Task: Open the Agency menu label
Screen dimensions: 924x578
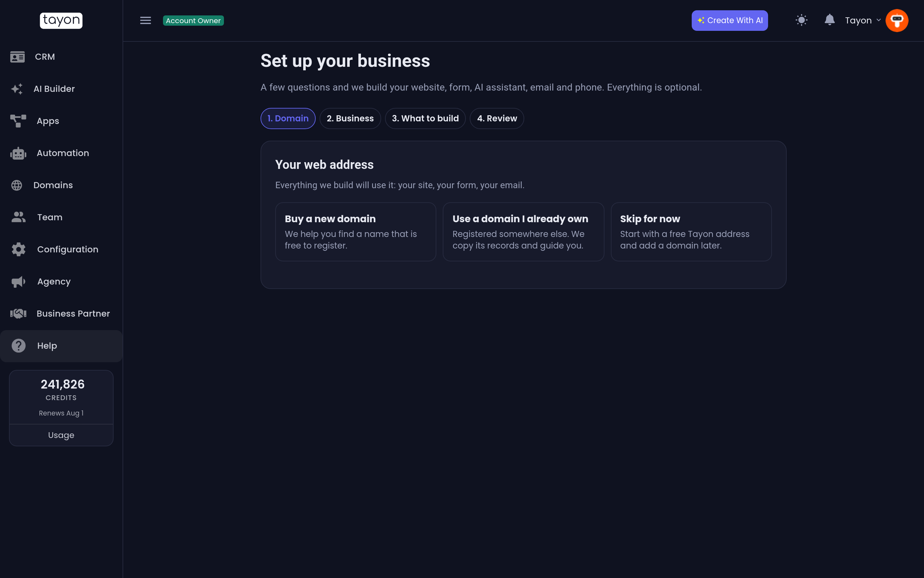Action: click(x=54, y=282)
